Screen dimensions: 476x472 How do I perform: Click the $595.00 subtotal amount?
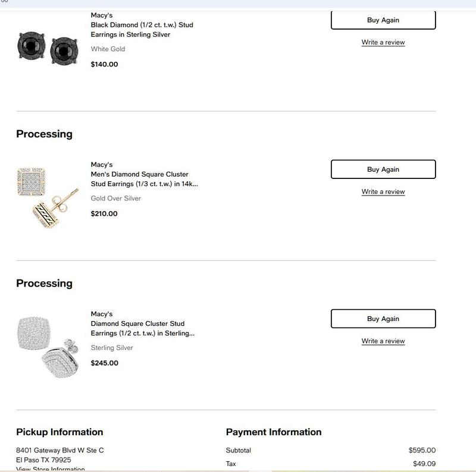click(x=422, y=451)
